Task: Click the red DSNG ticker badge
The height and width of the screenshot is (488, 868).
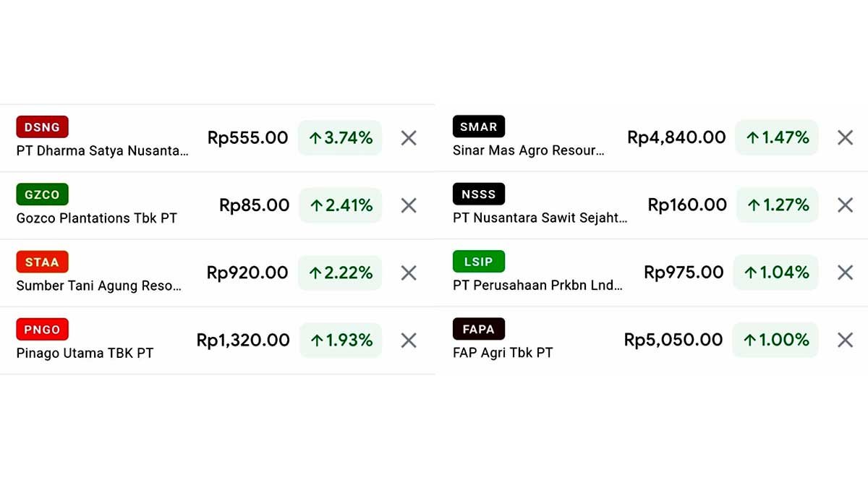Action: (x=42, y=127)
